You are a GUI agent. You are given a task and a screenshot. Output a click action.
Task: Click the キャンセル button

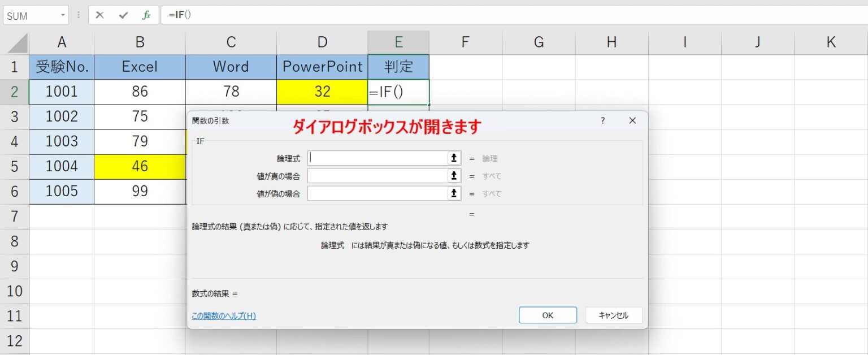[613, 315]
